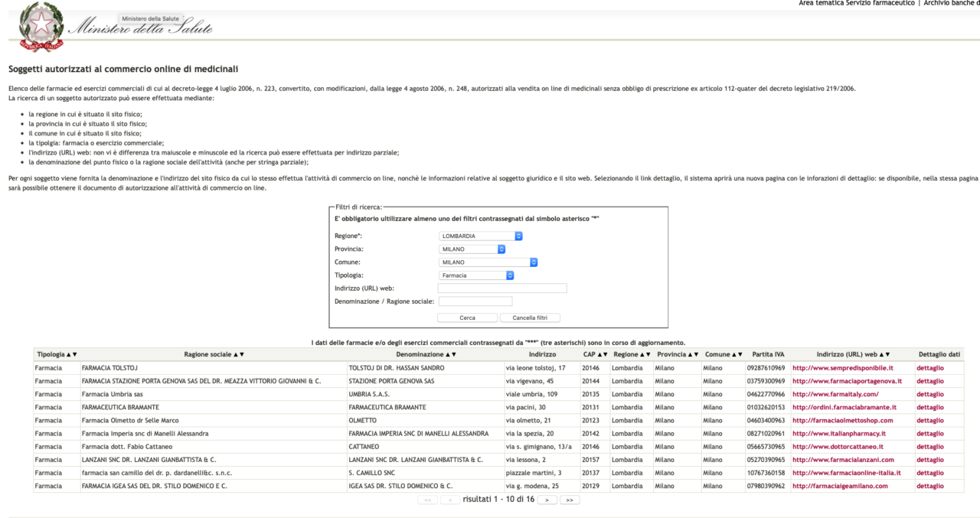
Task: Open the Comune dropdown list
Action: click(x=488, y=262)
